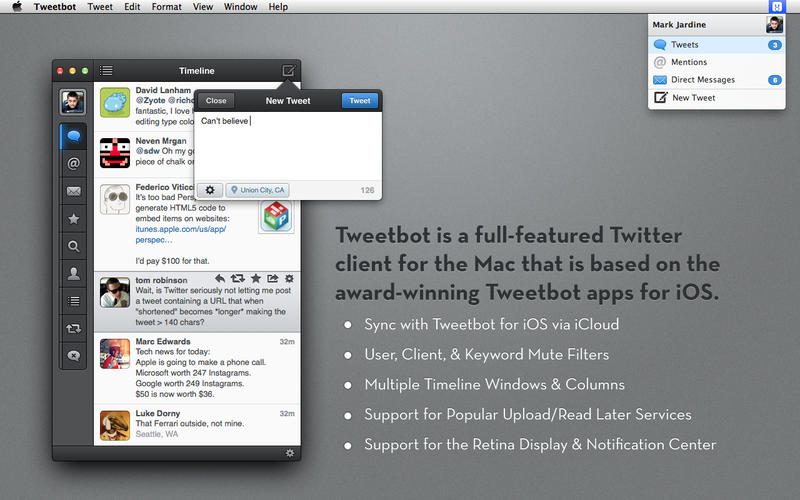Viewport: 800px width, 500px height.
Task: Open Search with the magnifying glass icon
Action: [73, 245]
